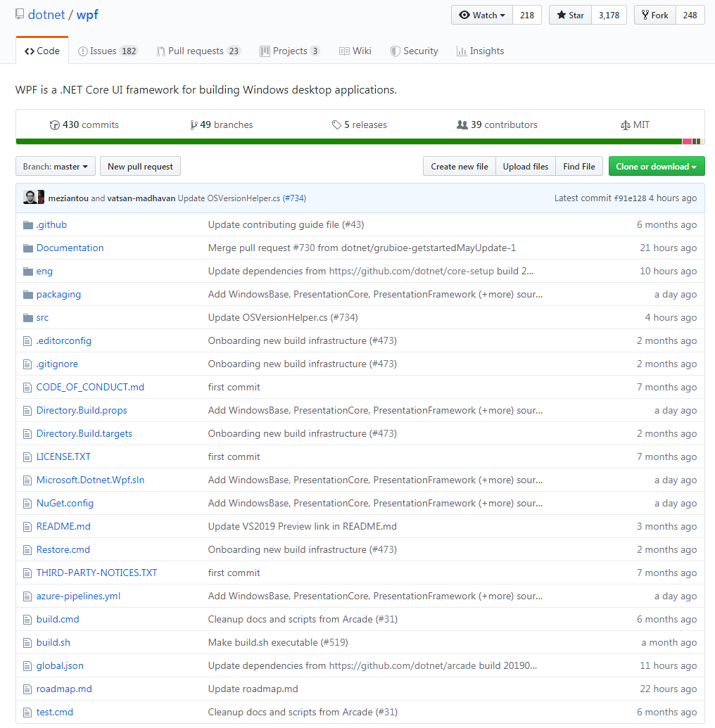
Task: Click the file icon next to .editorconfig
Action: 27,341
